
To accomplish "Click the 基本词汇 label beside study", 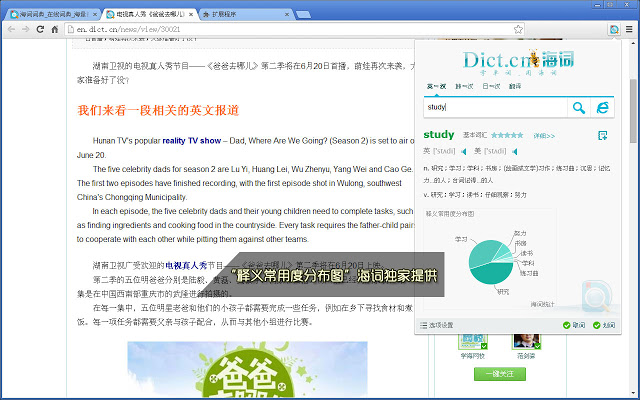I will point(475,135).
